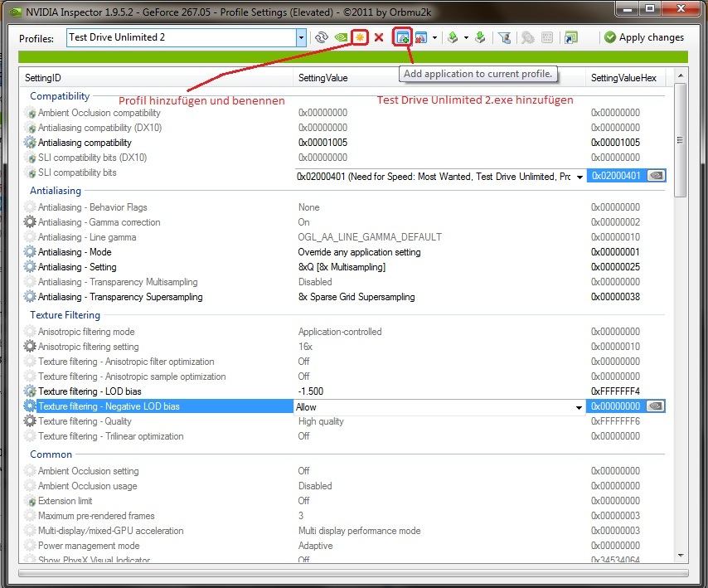The width and height of the screenshot is (708, 588).
Task: Click the create shortcut window icon
Action: (x=570, y=38)
